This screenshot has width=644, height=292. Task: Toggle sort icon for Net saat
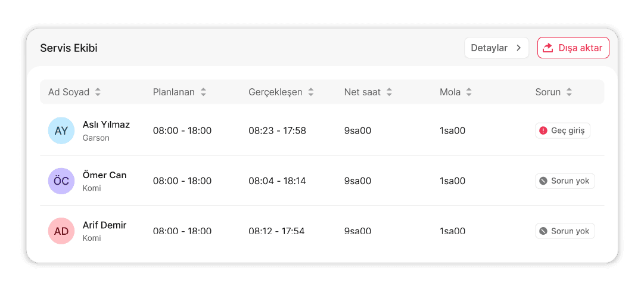point(389,92)
